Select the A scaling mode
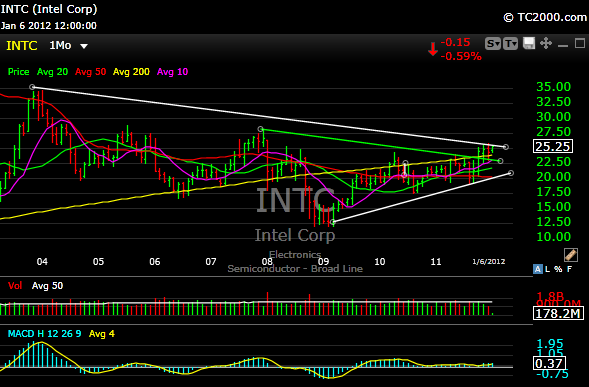 pyautogui.click(x=538, y=269)
